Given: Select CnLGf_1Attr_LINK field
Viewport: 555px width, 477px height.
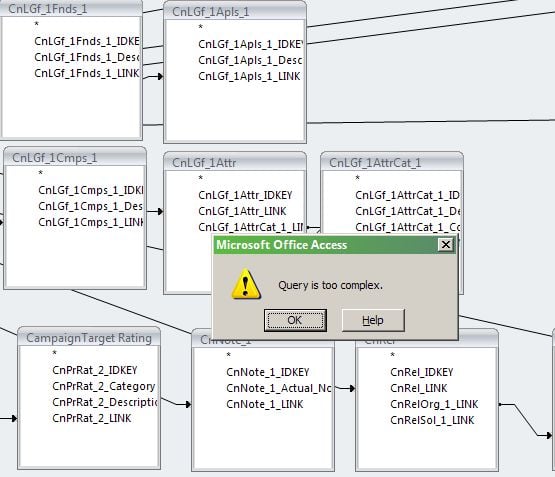Looking at the screenshot, I should click(x=242, y=211).
